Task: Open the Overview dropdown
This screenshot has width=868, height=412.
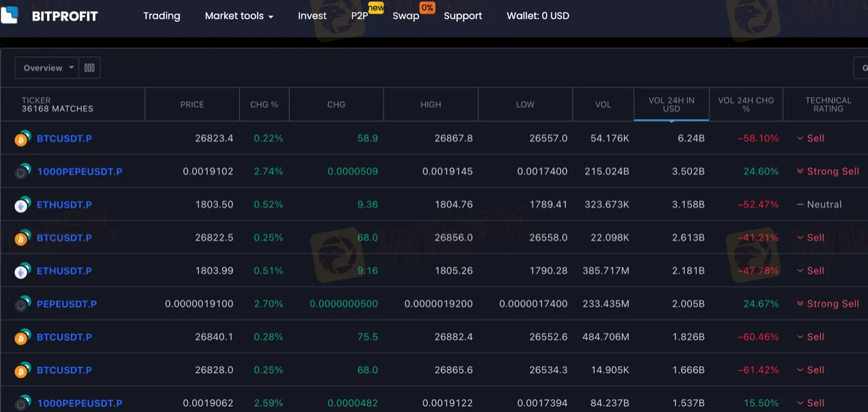Action: (45, 68)
